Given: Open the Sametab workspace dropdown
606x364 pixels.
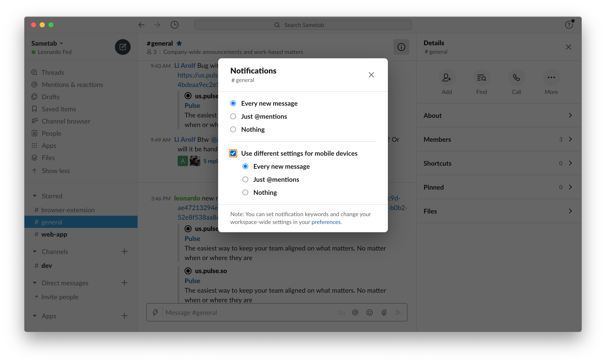Looking at the screenshot, I should pyautogui.click(x=47, y=43).
